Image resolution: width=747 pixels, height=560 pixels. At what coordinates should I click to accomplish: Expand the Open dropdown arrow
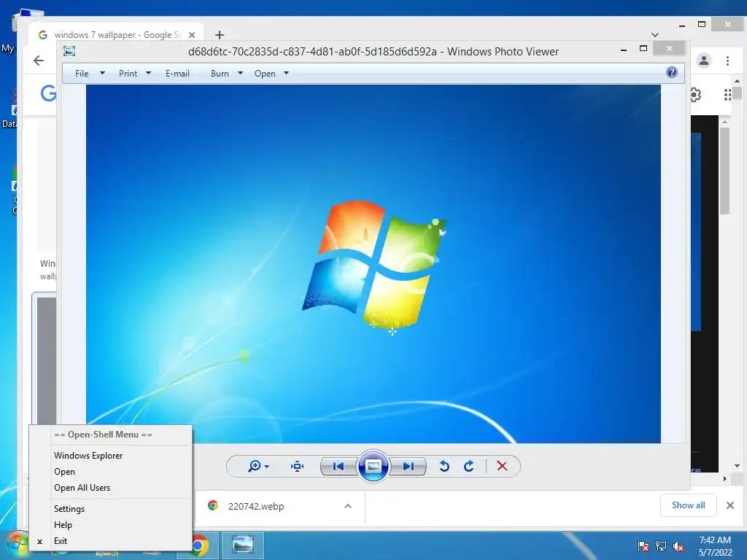tap(286, 74)
